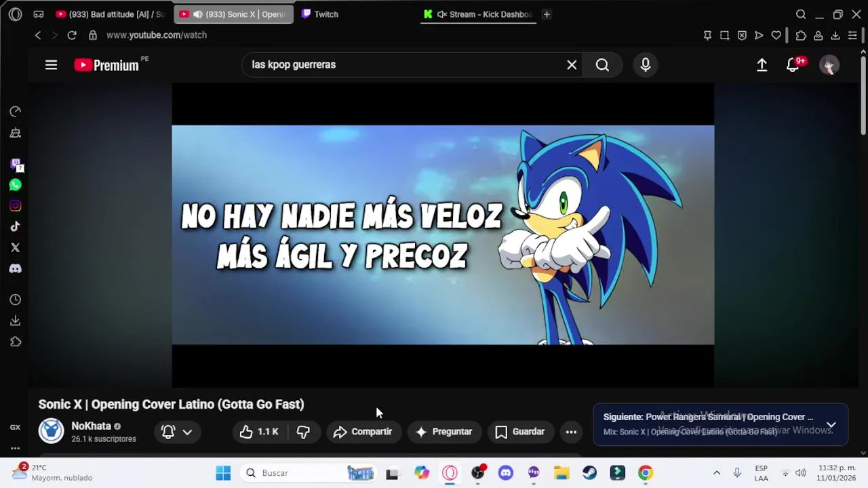Open the browser profile icon
The height and width of the screenshot is (488, 868).
pyautogui.click(x=818, y=35)
